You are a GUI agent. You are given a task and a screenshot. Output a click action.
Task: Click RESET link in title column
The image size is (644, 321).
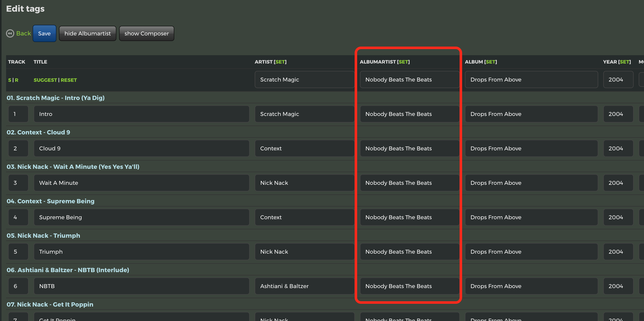click(x=69, y=80)
